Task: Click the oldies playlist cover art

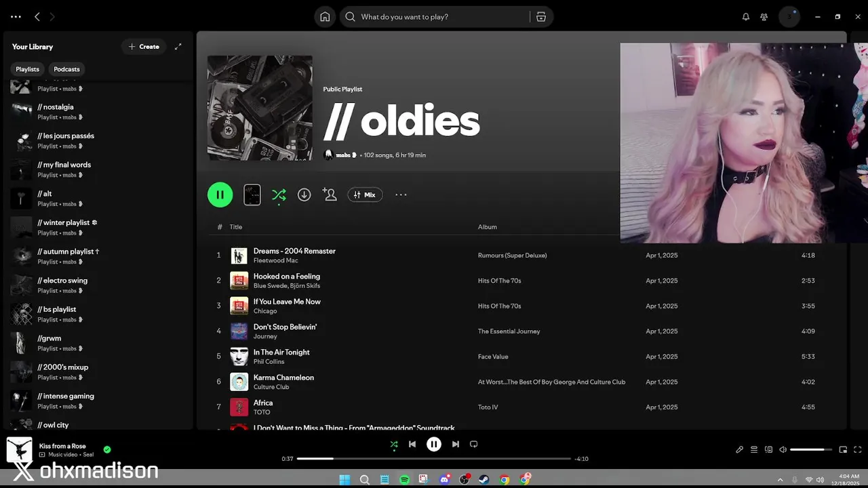Action: (260, 108)
